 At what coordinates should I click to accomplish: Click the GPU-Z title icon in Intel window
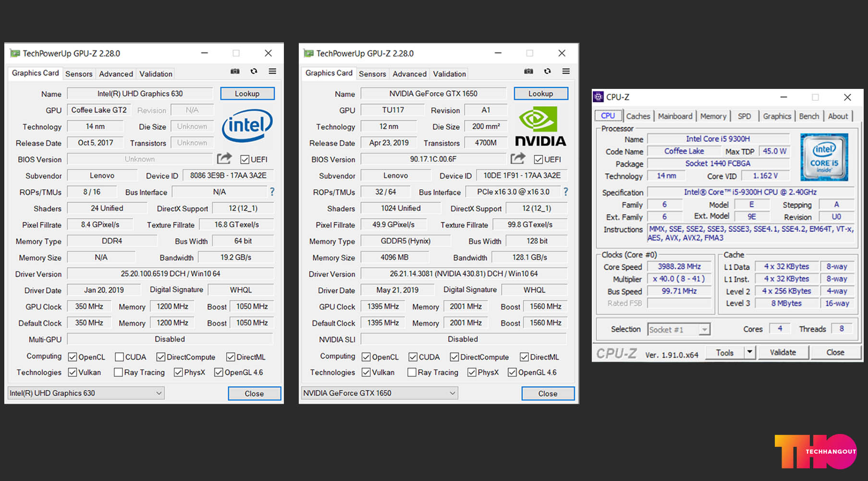[x=15, y=53]
